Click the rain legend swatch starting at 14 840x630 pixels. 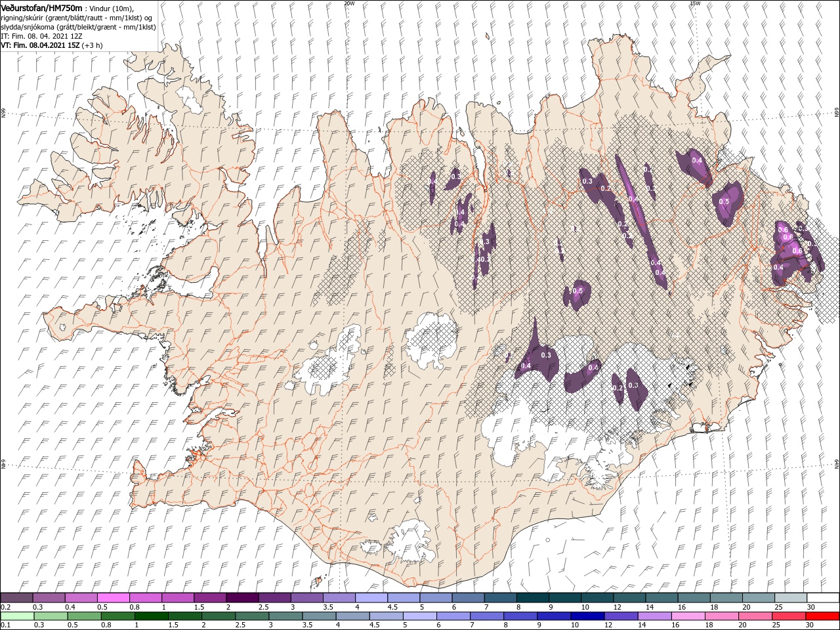[654, 616]
